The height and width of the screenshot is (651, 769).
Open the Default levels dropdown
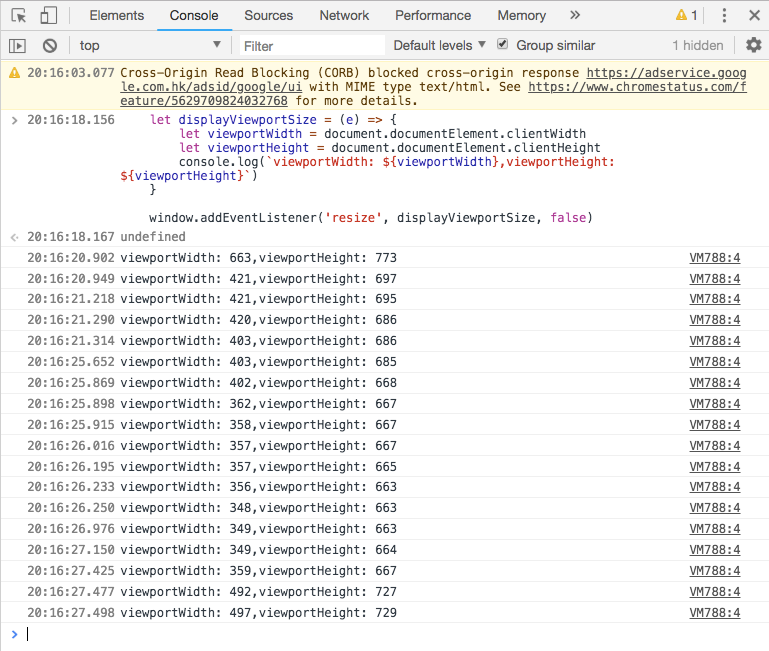click(x=439, y=45)
